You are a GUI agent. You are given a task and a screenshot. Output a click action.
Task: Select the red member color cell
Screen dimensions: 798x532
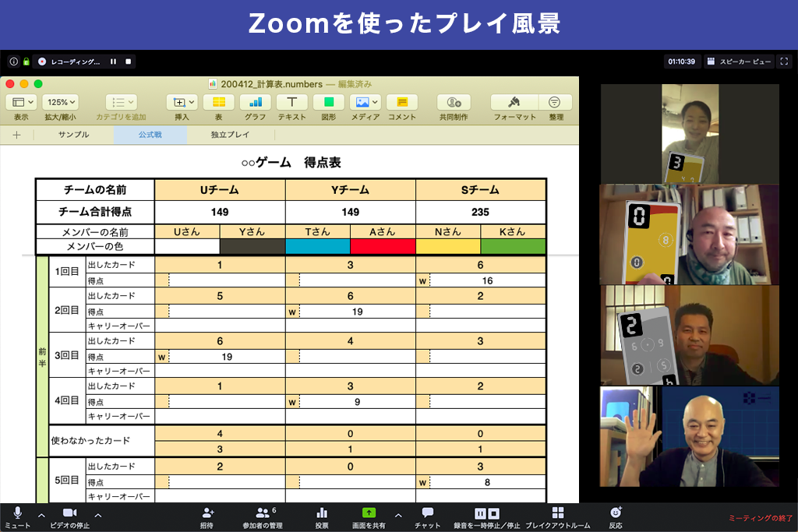[x=383, y=246]
